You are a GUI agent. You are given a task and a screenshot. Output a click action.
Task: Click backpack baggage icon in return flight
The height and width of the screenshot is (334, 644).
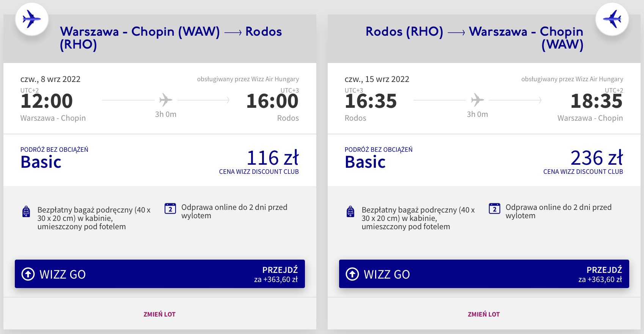(350, 211)
